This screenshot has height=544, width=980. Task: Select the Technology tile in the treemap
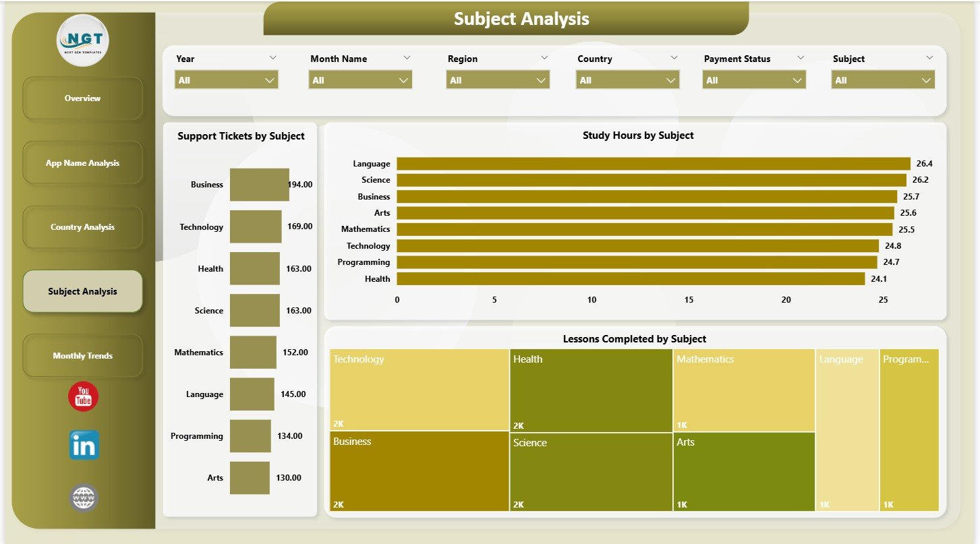(418, 389)
